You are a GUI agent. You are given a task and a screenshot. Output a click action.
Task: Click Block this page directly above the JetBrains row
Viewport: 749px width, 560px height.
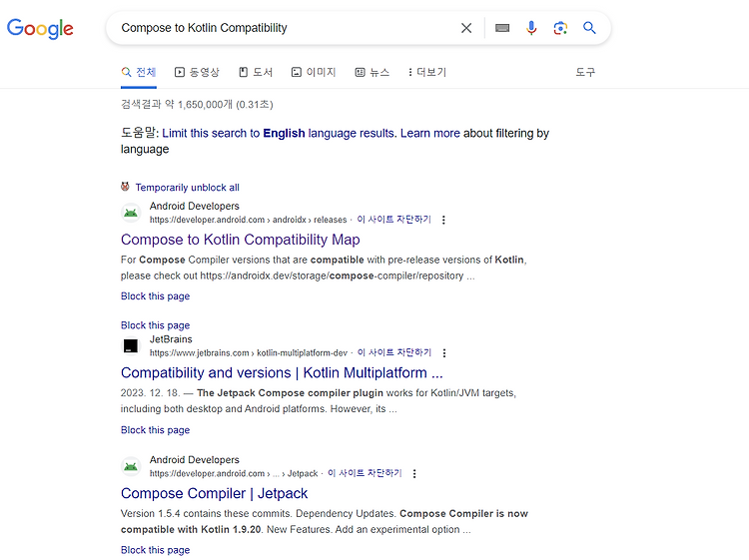155,325
